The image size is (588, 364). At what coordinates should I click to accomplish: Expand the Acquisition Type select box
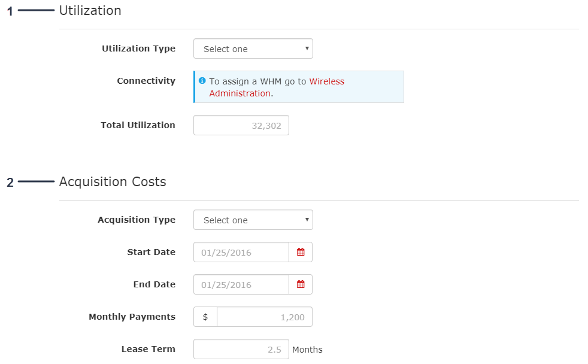[x=253, y=220]
